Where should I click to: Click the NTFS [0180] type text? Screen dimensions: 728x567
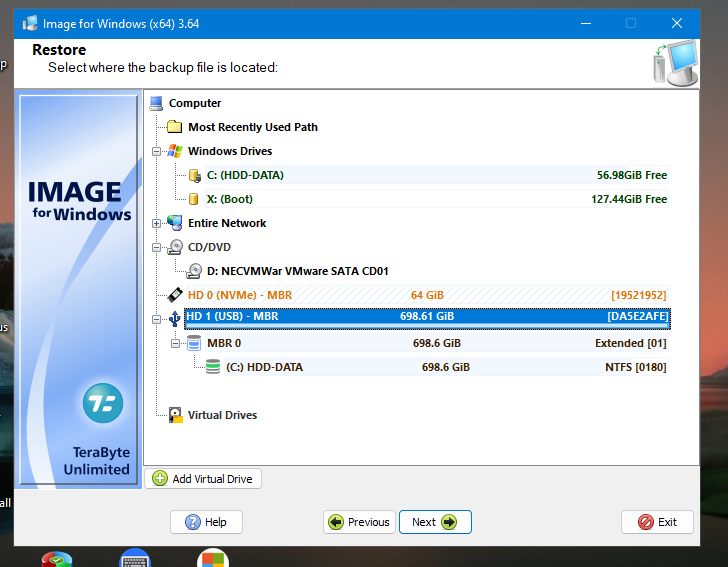(636, 367)
